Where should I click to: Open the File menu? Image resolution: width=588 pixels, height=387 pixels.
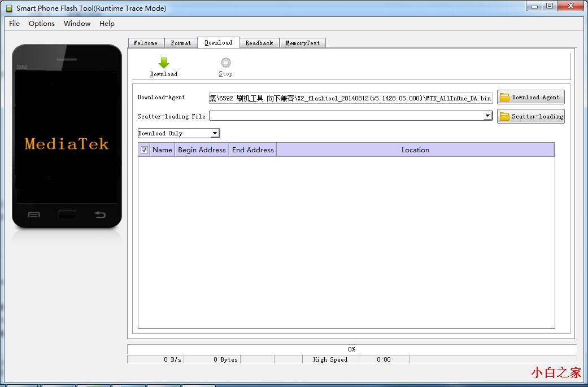click(14, 23)
